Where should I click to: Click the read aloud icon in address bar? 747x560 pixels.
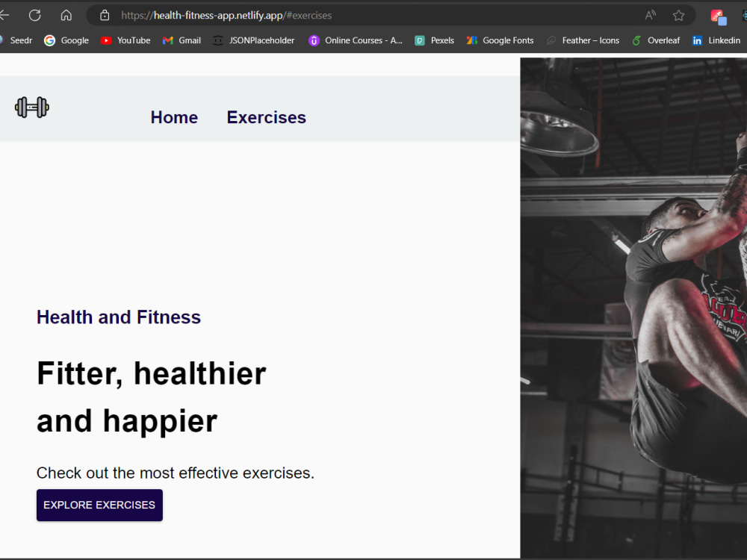pyautogui.click(x=651, y=15)
